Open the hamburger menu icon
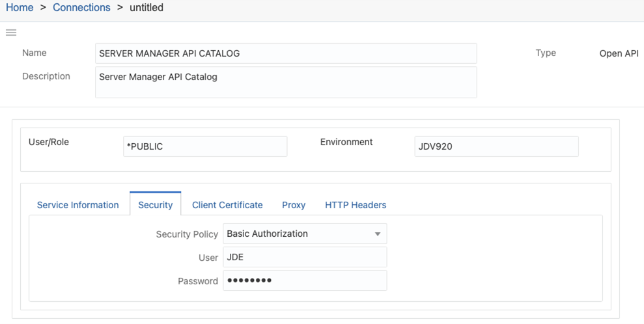Viewport: 644px width, 324px height. (x=11, y=33)
